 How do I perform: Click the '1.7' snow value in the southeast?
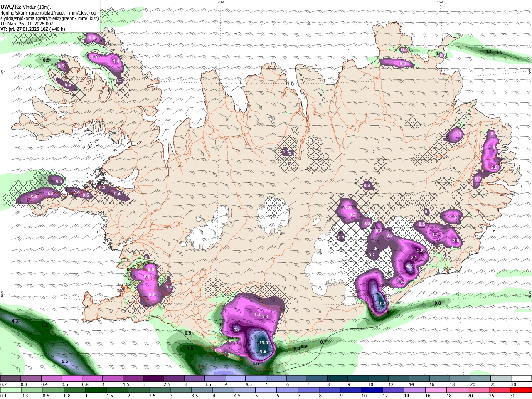click(436, 234)
